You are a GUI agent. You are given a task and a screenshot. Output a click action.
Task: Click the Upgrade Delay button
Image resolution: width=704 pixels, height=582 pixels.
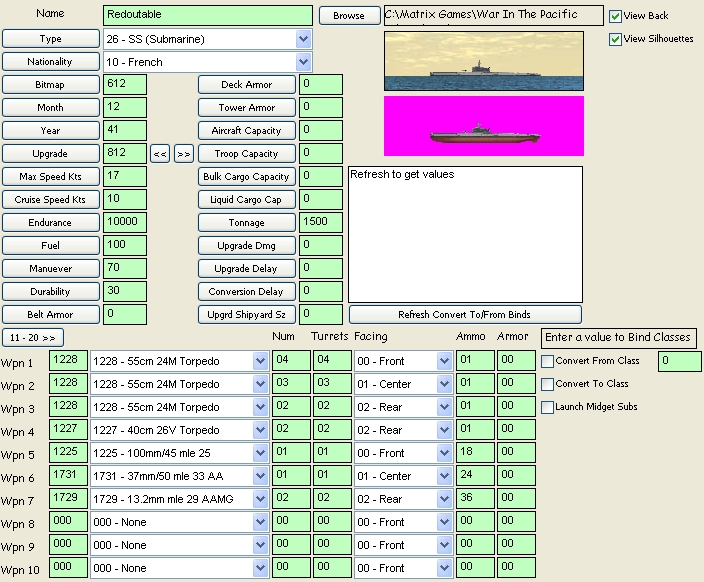point(247,268)
